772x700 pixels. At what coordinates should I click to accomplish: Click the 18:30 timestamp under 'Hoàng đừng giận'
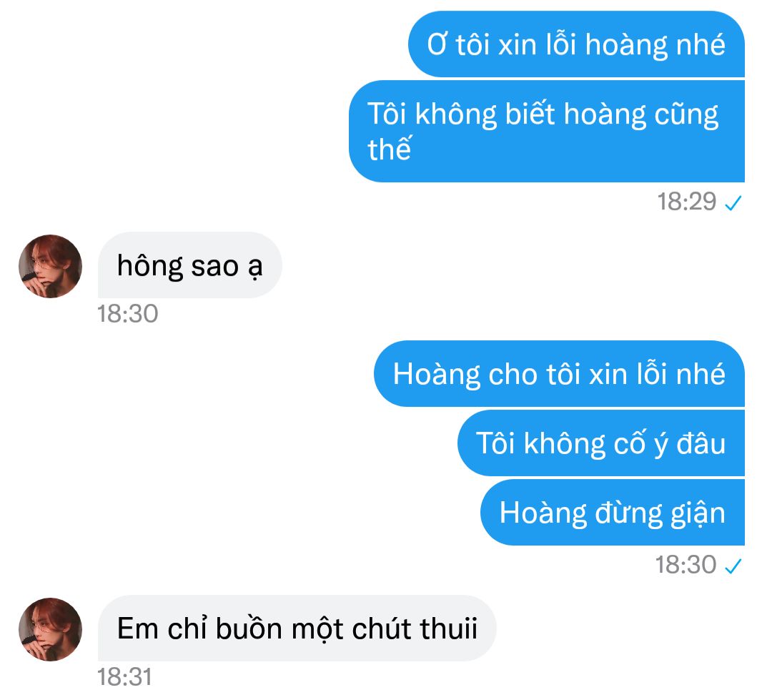tap(686, 565)
